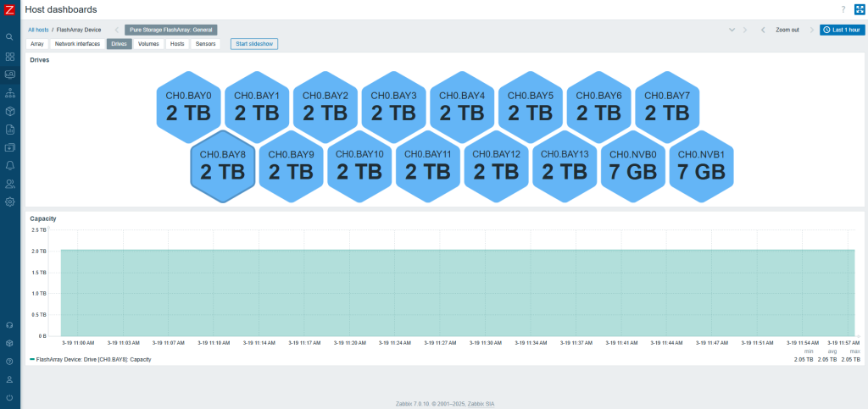Click the Start slideshow button
This screenshot has height=409, width=868.
pos(254,44)
